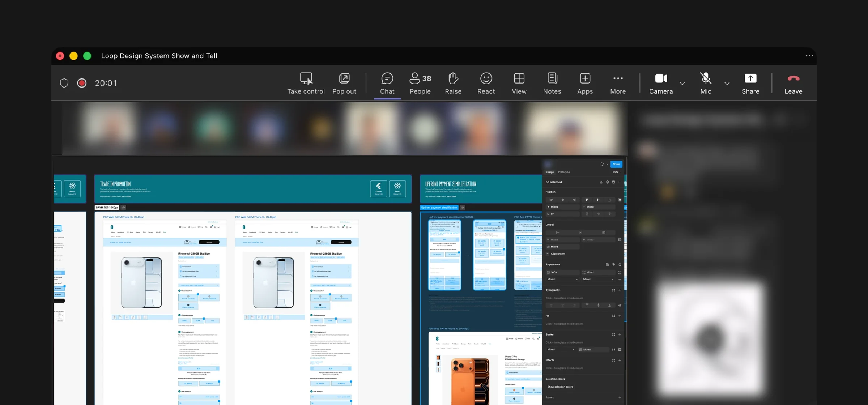Click Show selection colors button
Screen dimensions: 868x405
point(560,387)
